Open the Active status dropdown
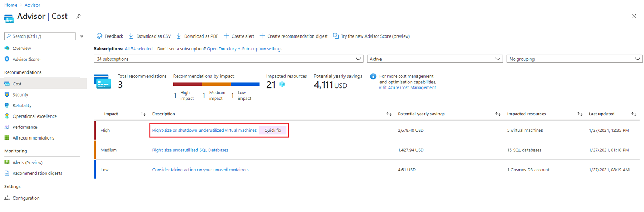 click(435, 59)
